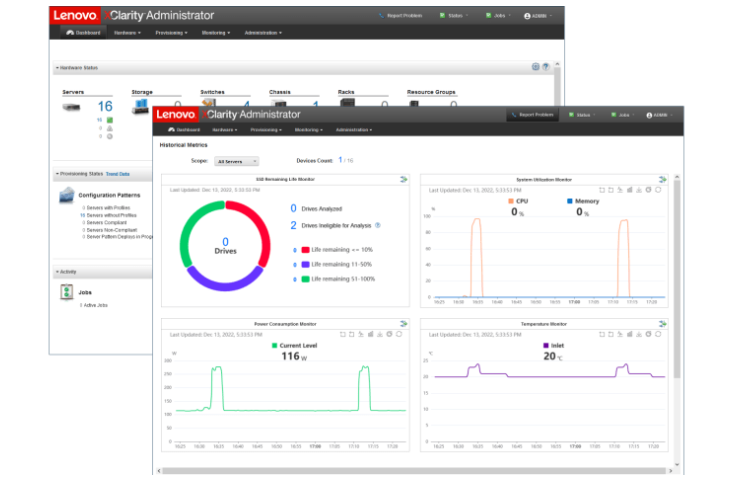Image resolution: width=738 pixels, height=484 pixels.
Task: Open Provisioning menu in the front window
Action: click(266, 129)
